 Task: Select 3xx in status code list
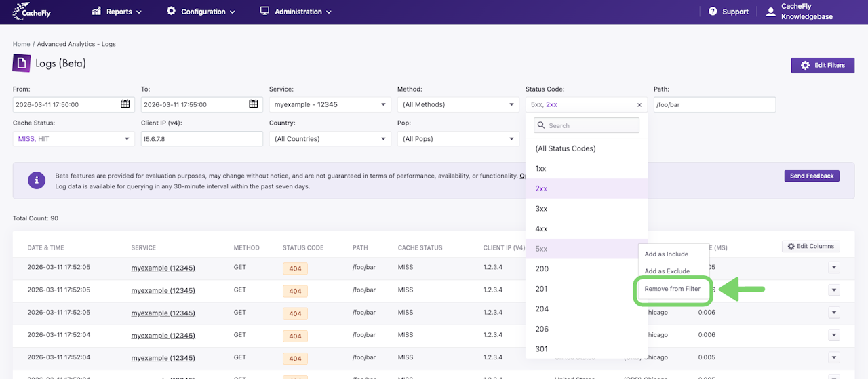541,209
